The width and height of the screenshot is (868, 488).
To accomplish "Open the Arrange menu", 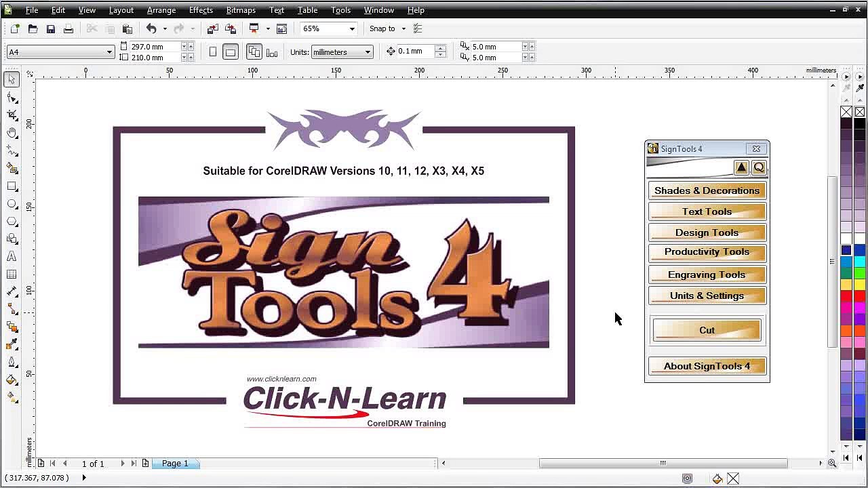I will [x=161, y=10].
